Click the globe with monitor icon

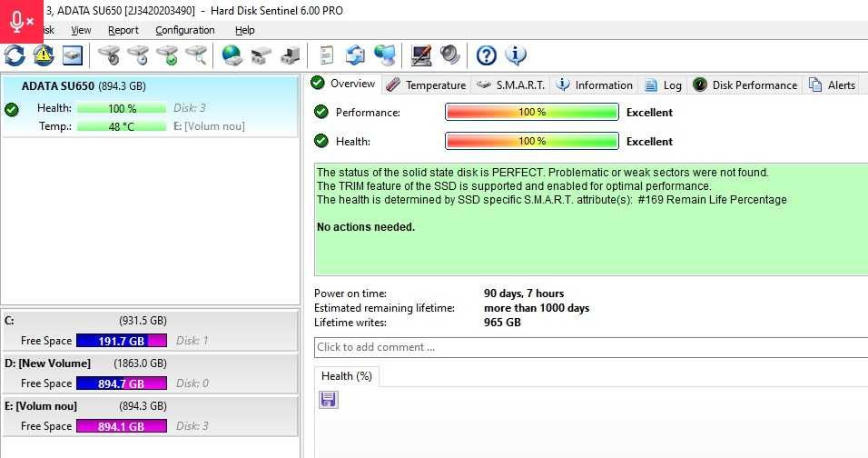(x=385, y=55)
